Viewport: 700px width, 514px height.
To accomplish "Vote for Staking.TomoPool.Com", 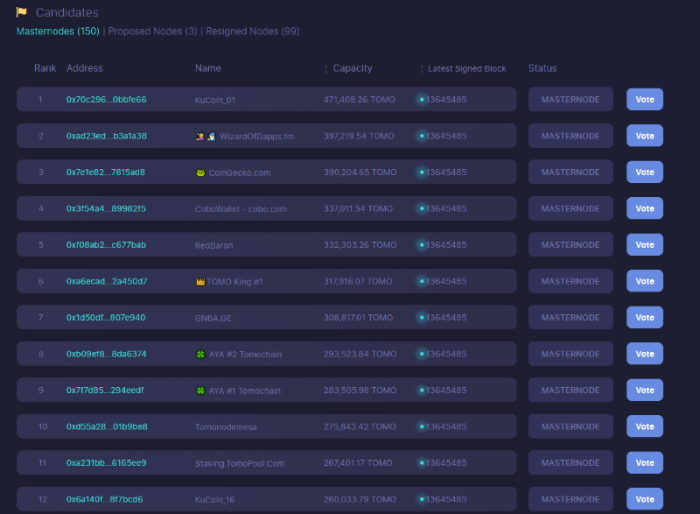I will 645,463.
